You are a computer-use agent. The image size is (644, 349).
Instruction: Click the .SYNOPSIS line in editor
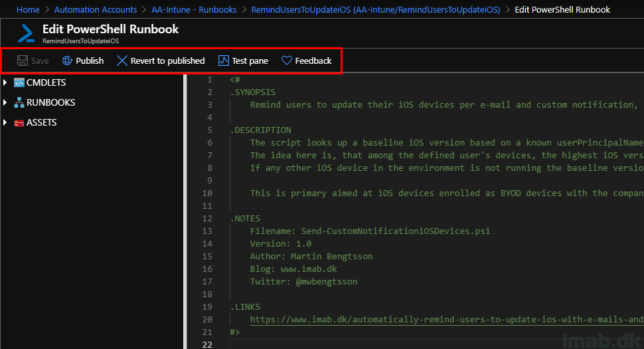point(252,92)
